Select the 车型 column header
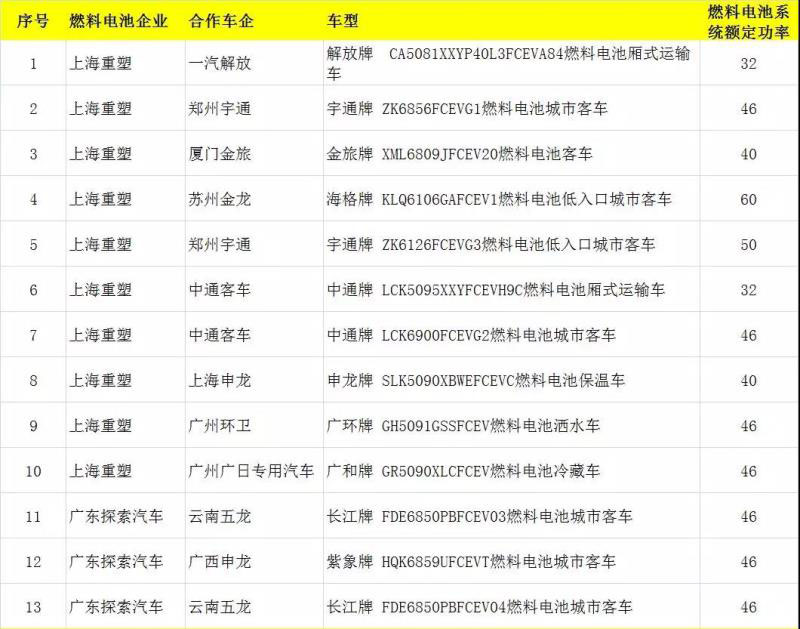Screen dimensions: 800x629 tap(342, 21)
